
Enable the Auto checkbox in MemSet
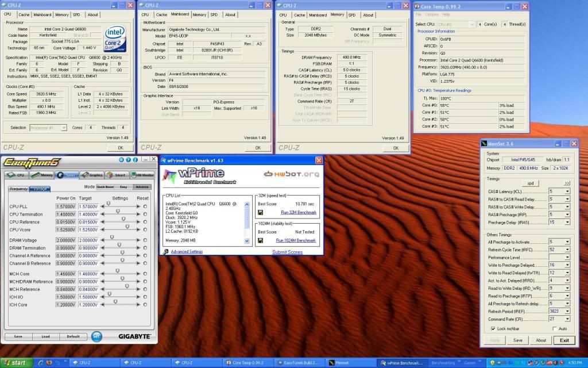coord(555,328)
